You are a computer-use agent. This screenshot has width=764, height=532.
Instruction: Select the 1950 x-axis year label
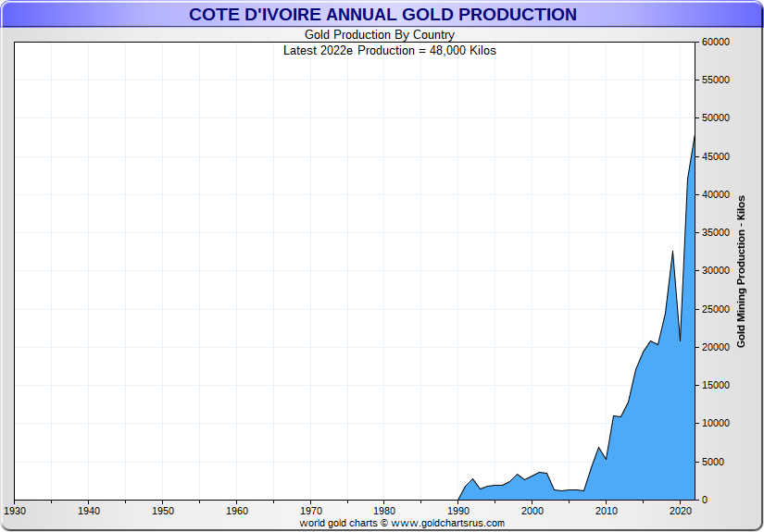(x=163, y=511)
